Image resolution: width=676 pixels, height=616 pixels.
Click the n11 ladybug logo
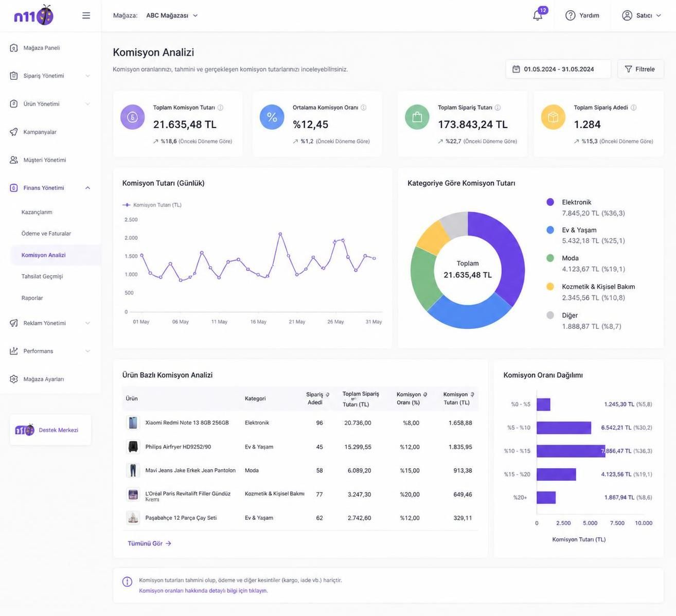pyautogui.click(x=34, y=15)
